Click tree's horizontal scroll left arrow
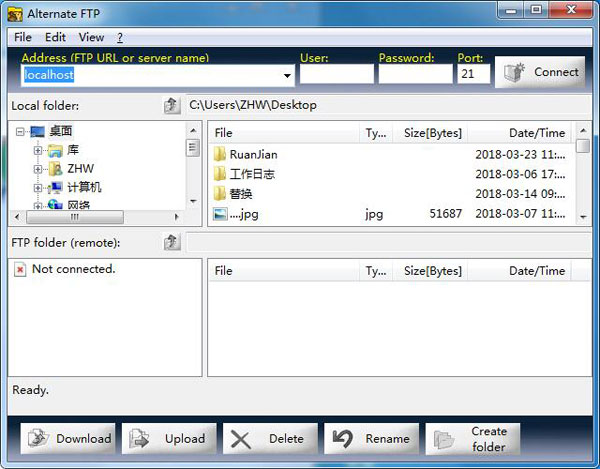The image size is (600, 469). coord(17,217)
